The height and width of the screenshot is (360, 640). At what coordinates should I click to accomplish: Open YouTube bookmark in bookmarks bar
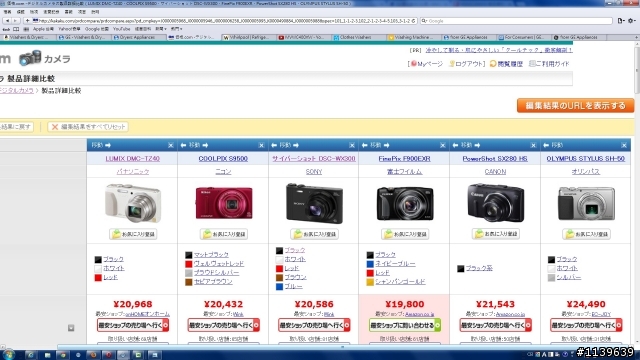click(x=121, y=29)
